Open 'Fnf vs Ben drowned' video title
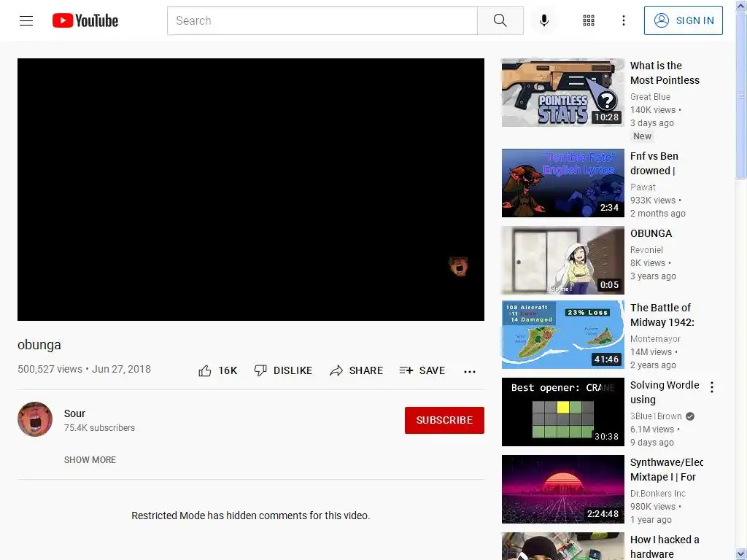 (x=654, y=163)
